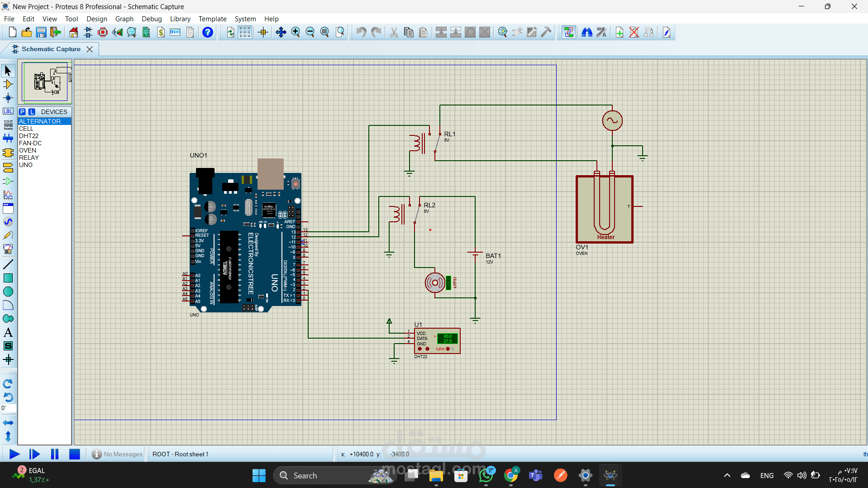This screenshot has height=488, width=868.
Task: Click the Search and Tag binoculars icon
Action: pos(587,32)
